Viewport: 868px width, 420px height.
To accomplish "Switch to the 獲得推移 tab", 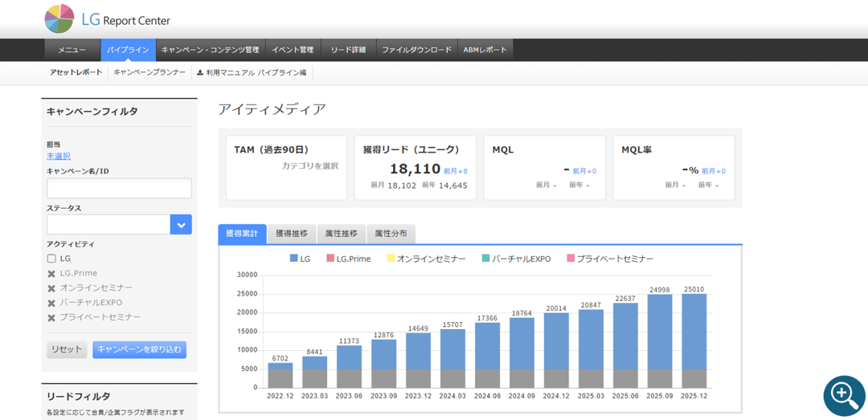I will tap(291, 234).
